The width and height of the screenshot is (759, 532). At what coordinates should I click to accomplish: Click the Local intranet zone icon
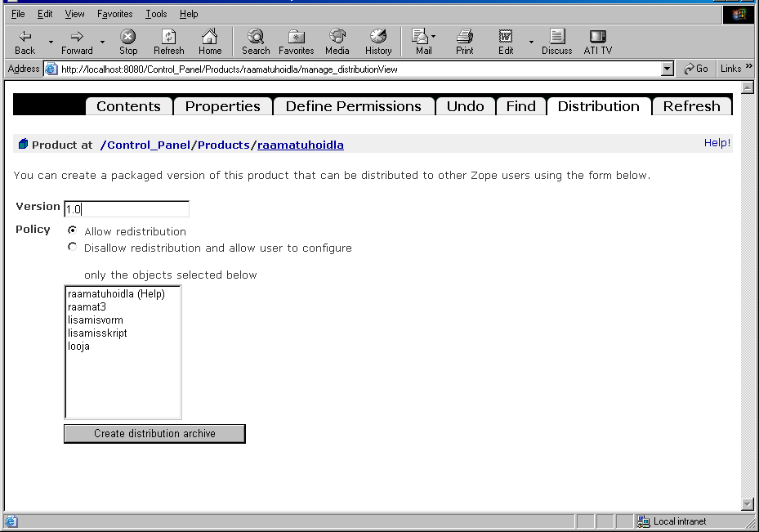pyautogui.click(x=643, y=521)
